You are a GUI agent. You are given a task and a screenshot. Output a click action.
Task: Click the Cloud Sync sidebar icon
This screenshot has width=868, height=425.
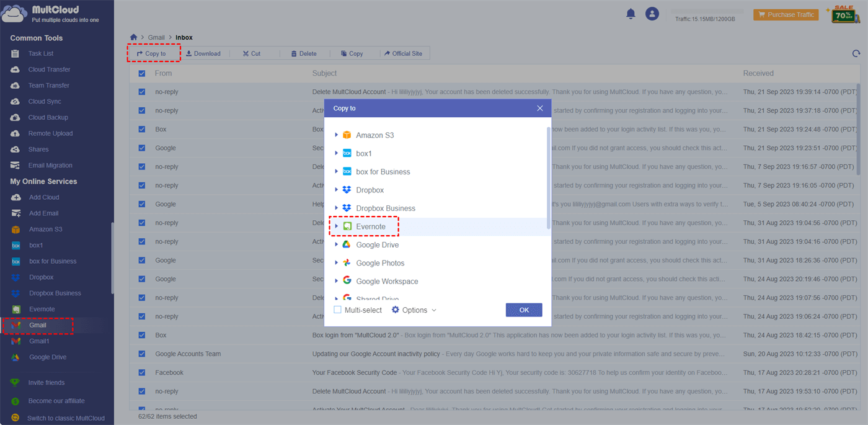[15, 102]
